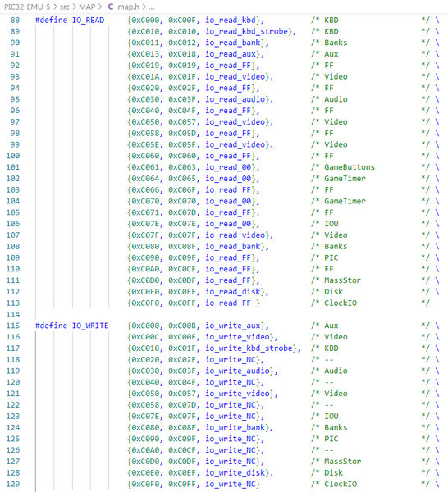
Task: Click io_write_bank on line 124
Action: (x=235, y=427)
